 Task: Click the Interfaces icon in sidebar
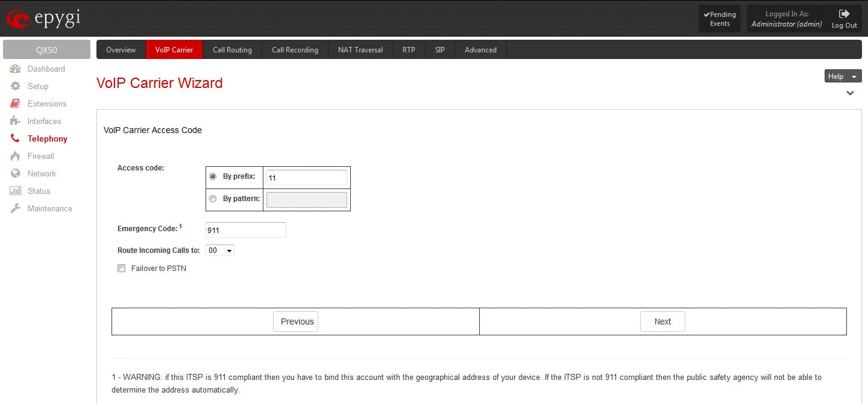(x=16, y=121)
